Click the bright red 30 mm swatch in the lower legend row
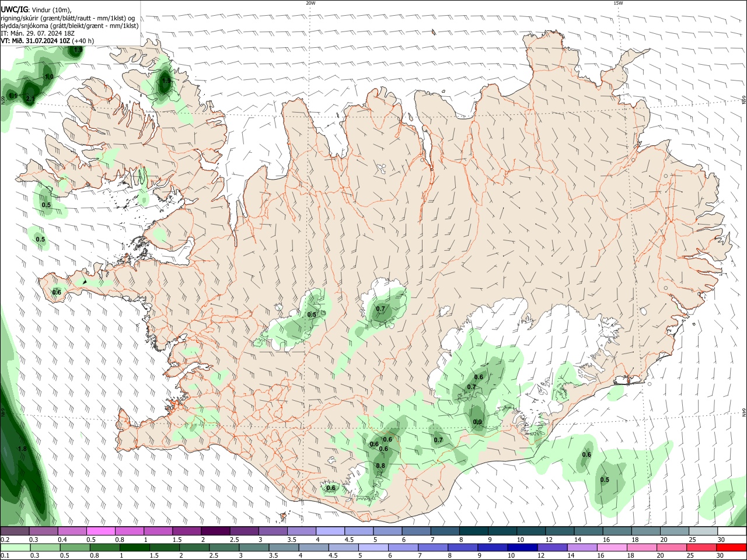The image size is (747, 560). 731,547
